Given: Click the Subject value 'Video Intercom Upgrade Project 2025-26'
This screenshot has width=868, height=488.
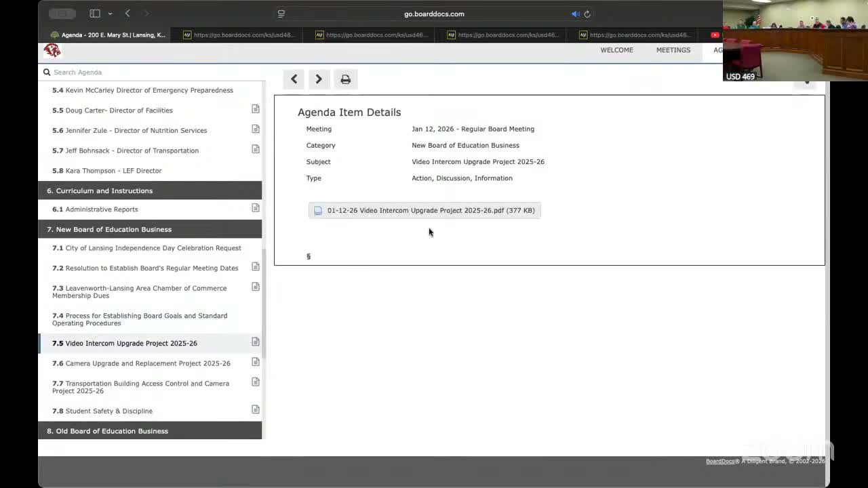Looking at the screenshot, I should tap(478, 162).
